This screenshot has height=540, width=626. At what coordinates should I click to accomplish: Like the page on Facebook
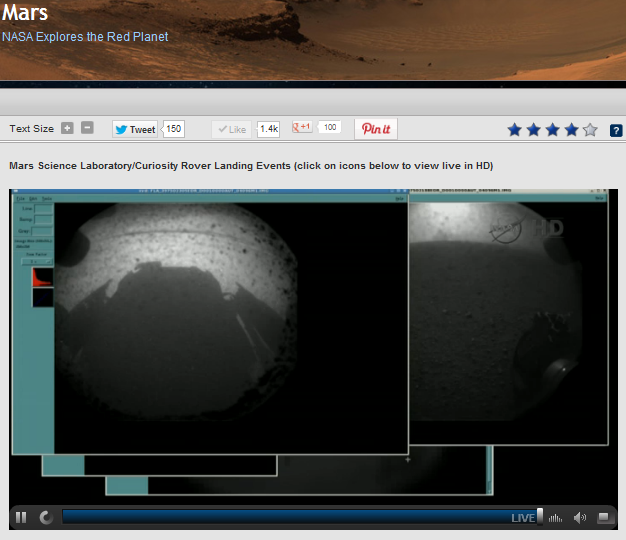[231, 129]
